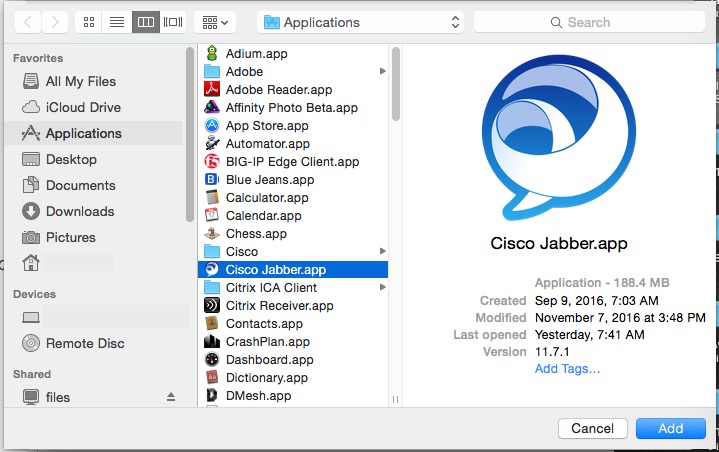Click the Add button
The width and height of the screenshot is (719, 452).
tap(670, 428)
